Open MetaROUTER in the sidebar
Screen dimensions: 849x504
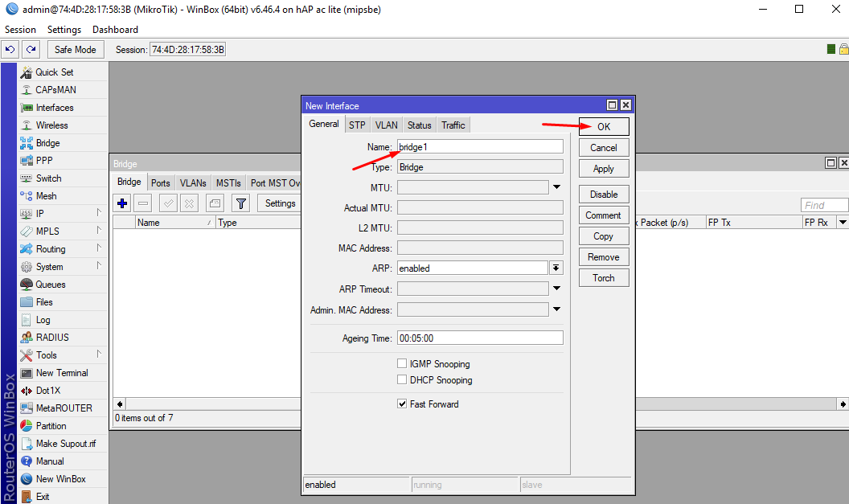pos(64,408)
